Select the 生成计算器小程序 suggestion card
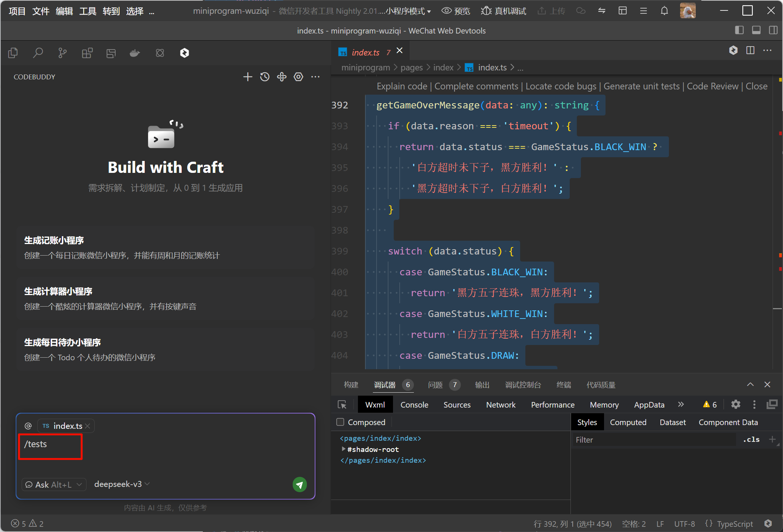Image resolution: width=783 pixels, height=532 pixels. click(166, 298)
